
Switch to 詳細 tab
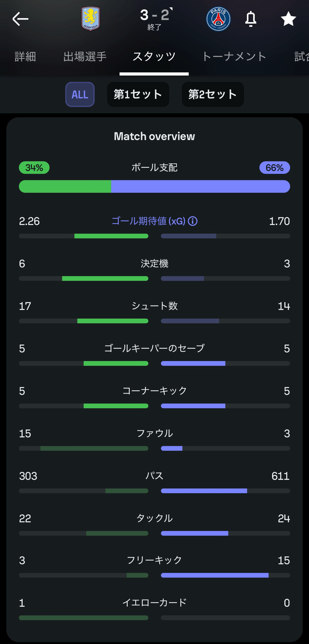tap(25, 56)
